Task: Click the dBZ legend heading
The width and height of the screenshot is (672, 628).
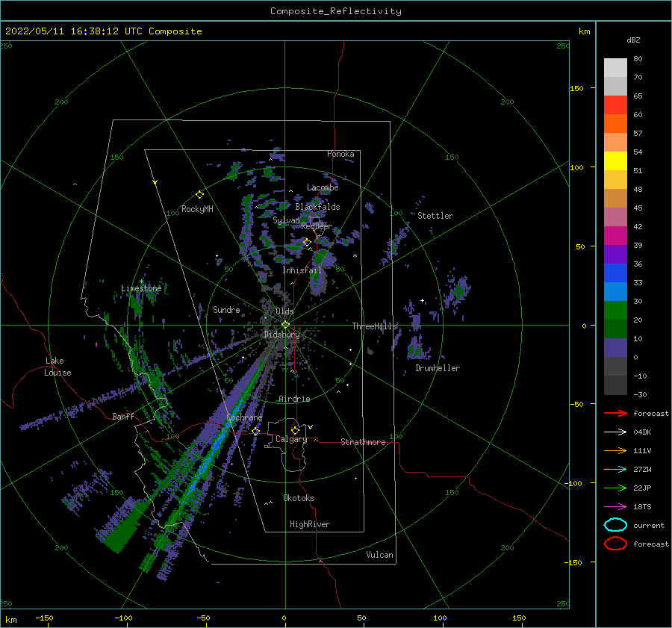Action: [633, 40]
